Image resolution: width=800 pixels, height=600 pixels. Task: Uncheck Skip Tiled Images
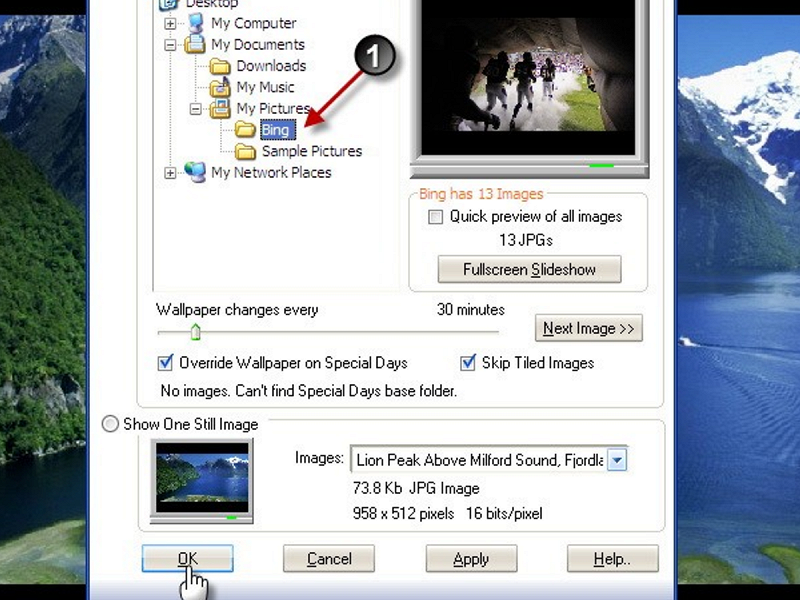pos(467,363)
